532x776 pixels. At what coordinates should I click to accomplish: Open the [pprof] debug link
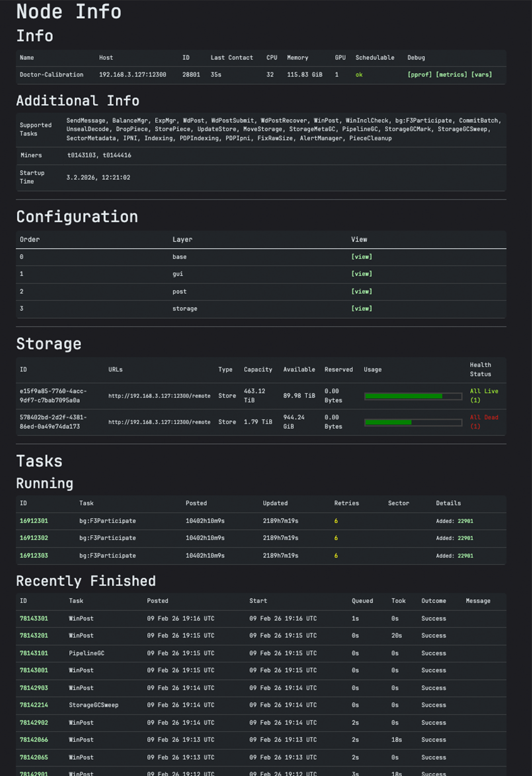tap(419, 74)
